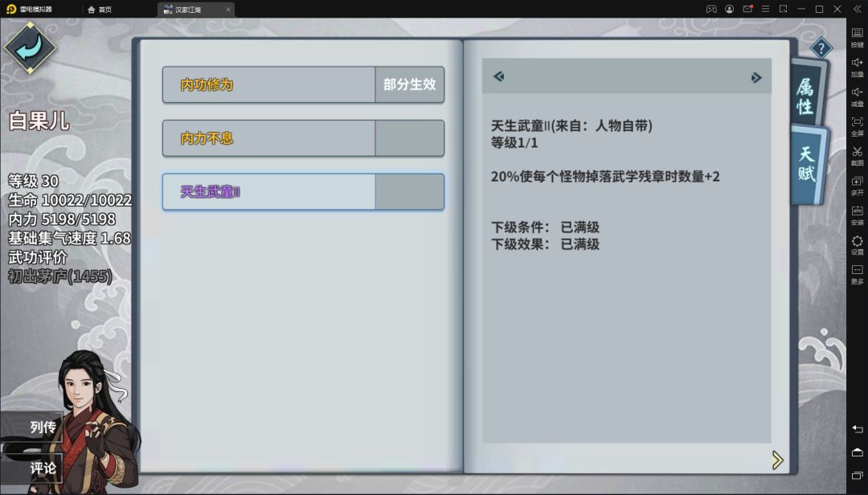Select the 内功修为 talent row

click(303, 84)
